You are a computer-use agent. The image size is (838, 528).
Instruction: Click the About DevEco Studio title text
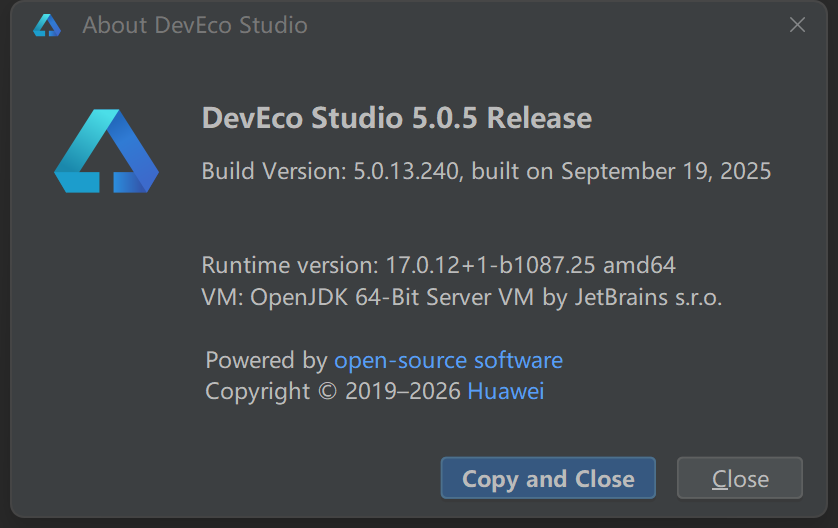[x=195, y=25]
